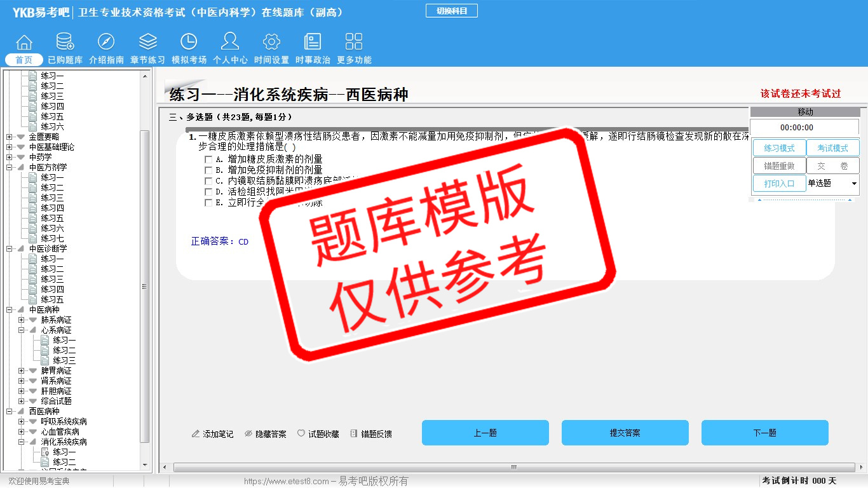This screenshot has height=488, width=868.
Task: Open the 模拟考场 clock icon
Action: [x=189, y=43]
